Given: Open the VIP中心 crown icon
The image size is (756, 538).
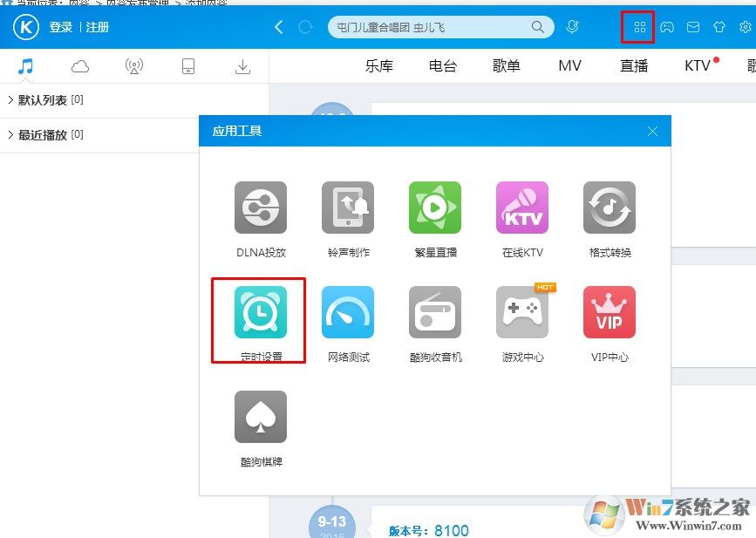Looking at the screenshot, I should [x=610, y=312].
